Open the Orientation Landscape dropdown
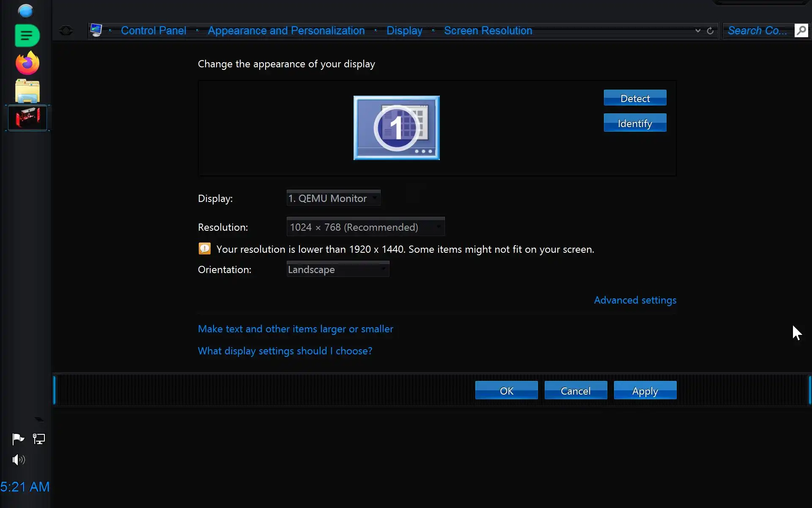The image size is (812, 508). 337,270
